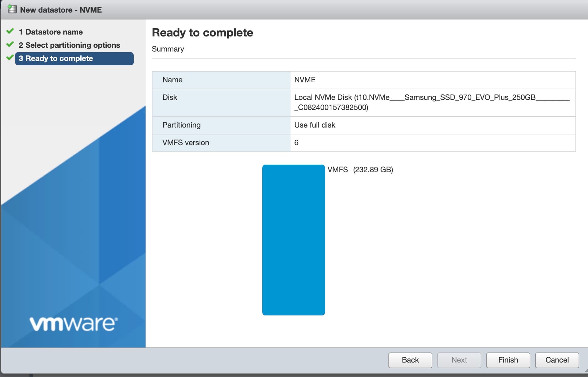The height and width of the screenshot is (377, 588).
Task: Click the 'Ready to complete' heading
Action: tap(202, 33)
